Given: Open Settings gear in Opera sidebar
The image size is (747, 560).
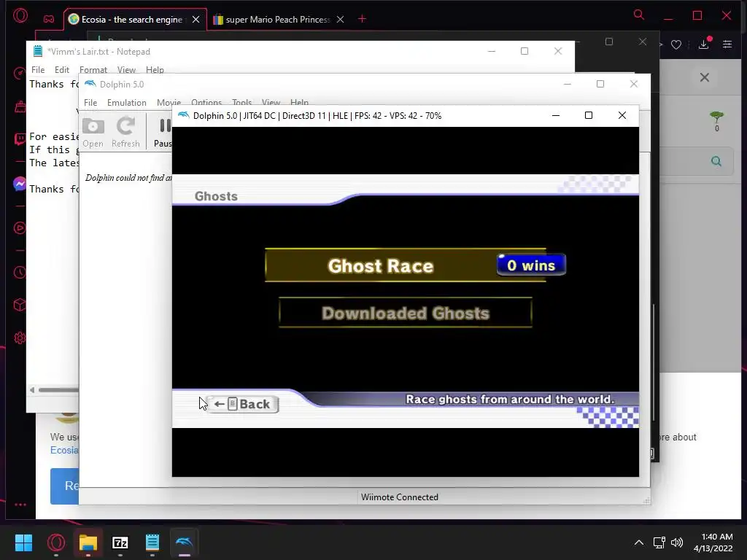Looking at the screenshot, I should click(20, 338).
